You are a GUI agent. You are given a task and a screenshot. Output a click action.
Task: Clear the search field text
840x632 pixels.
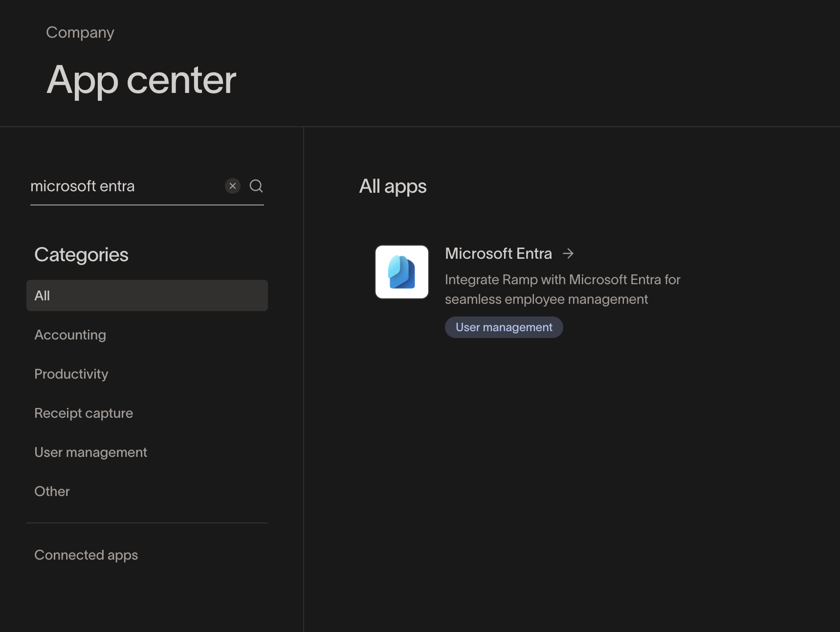click(233, 186)
